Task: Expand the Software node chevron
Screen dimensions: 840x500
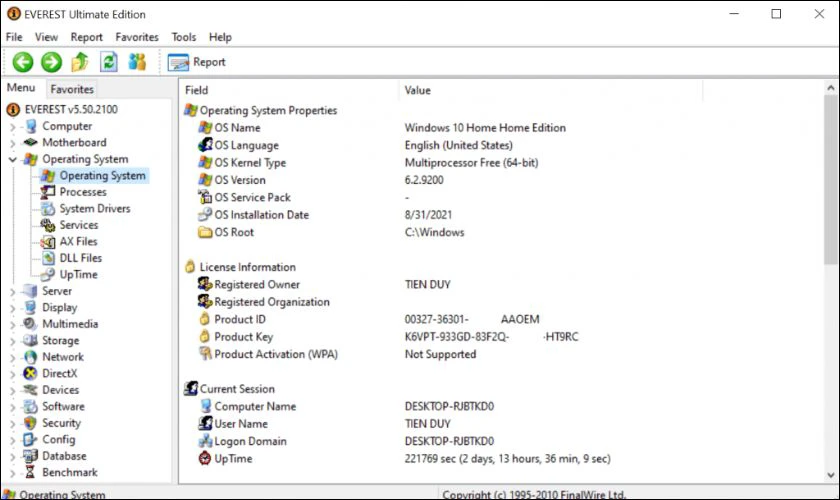Action: [12, 407]
